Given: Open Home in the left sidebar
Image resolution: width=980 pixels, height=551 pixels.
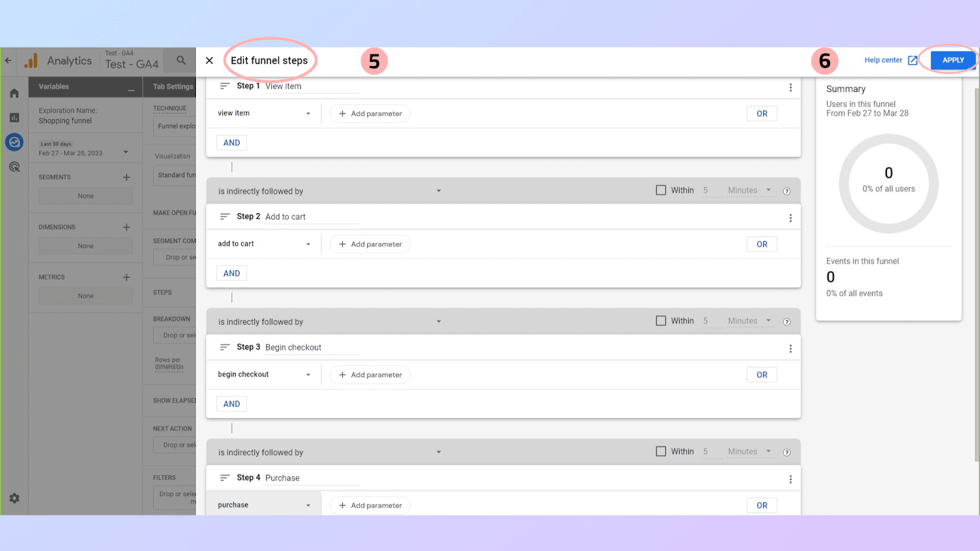Looking at the screenshot, I should click(14, 93).
